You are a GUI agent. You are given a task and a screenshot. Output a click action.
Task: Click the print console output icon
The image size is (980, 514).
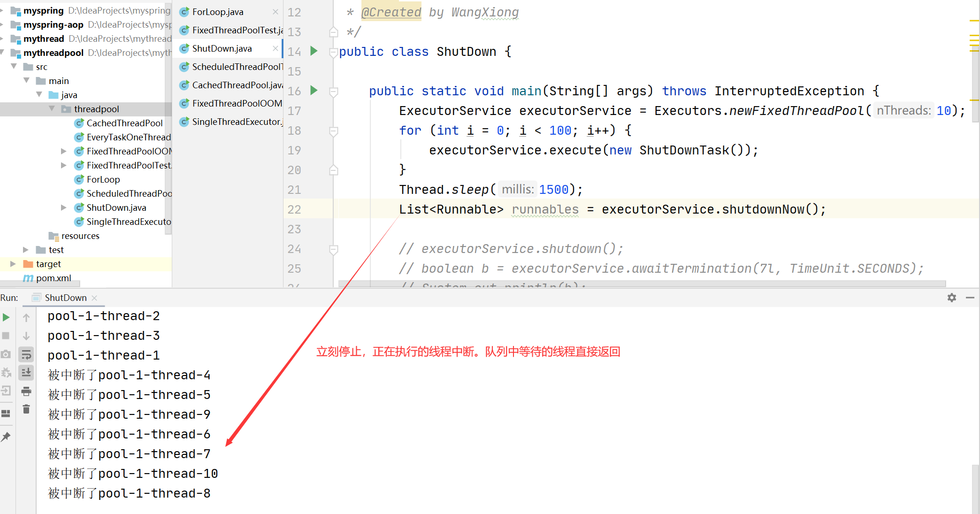coord(26,391)
